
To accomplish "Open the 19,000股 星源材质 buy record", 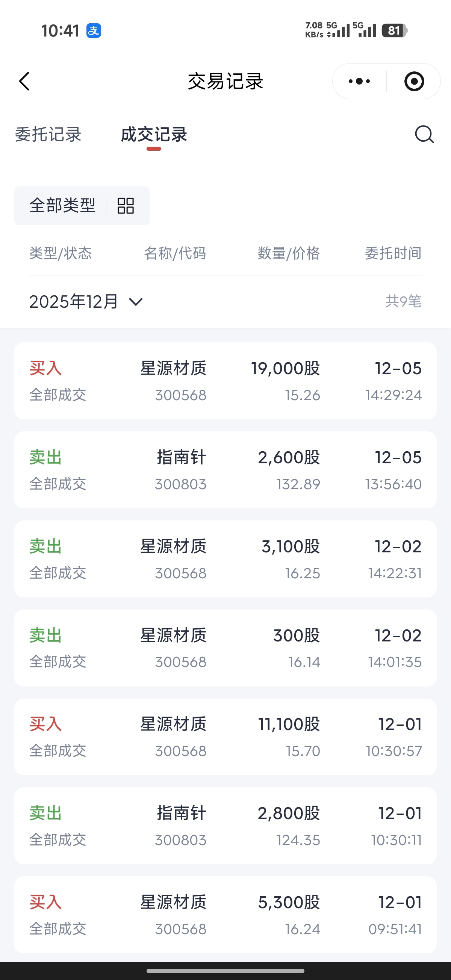I will (225, 381).
